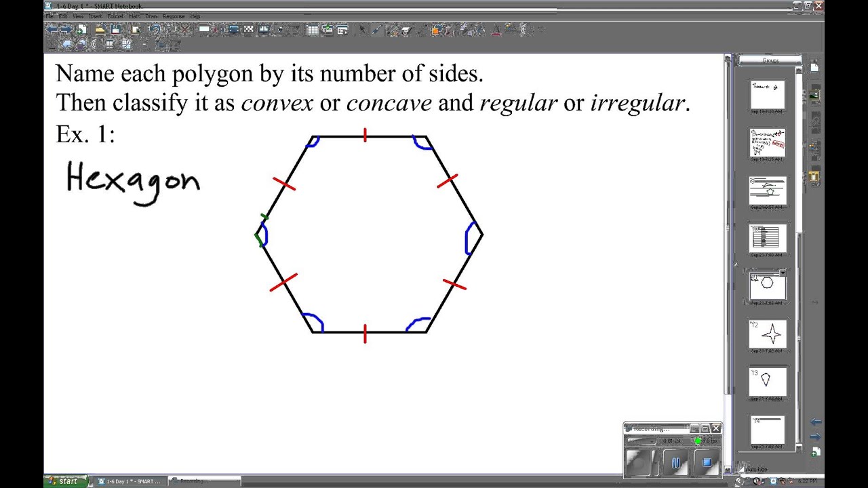
Task: Open the Help menu
Action: tap(195, 16)
